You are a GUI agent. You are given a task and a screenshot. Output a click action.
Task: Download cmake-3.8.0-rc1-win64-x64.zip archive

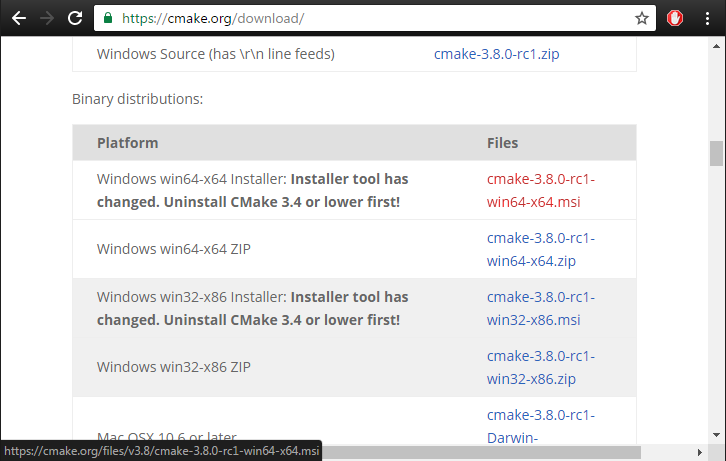540,249
